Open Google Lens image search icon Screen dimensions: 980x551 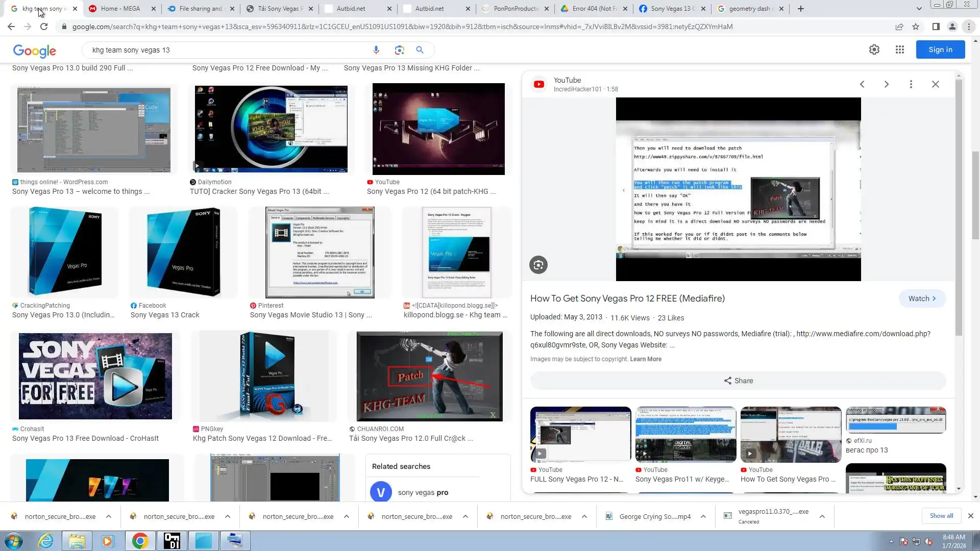pyautogui.click(x=399, y=50)
